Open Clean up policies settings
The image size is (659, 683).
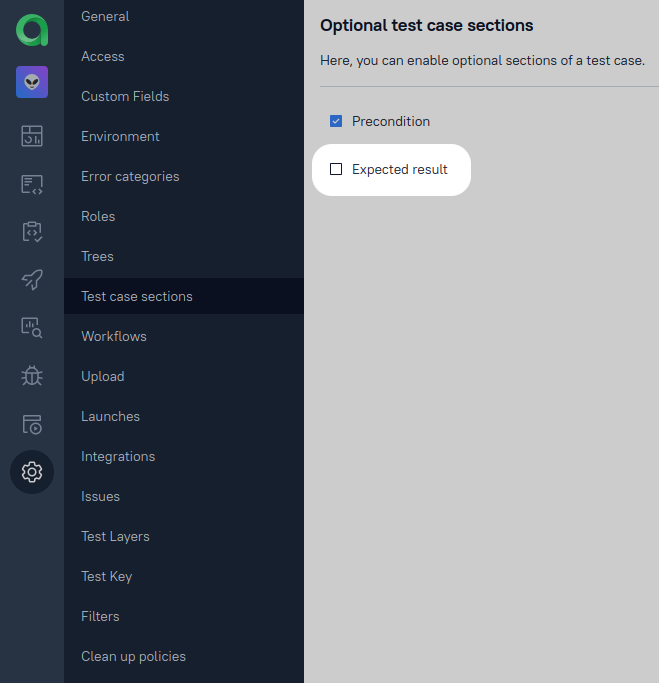(183, 656)
